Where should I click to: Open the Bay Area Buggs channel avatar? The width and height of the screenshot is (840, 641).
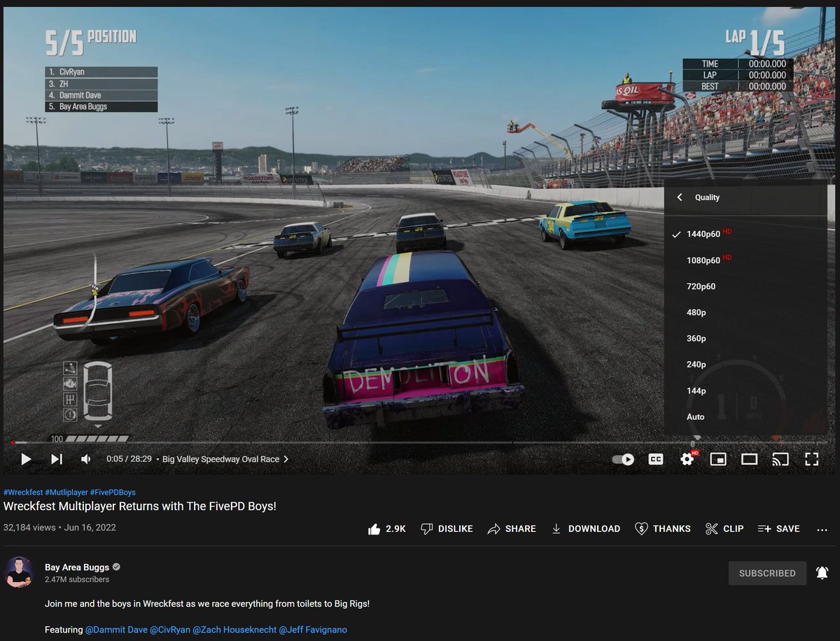coord(19,572)
